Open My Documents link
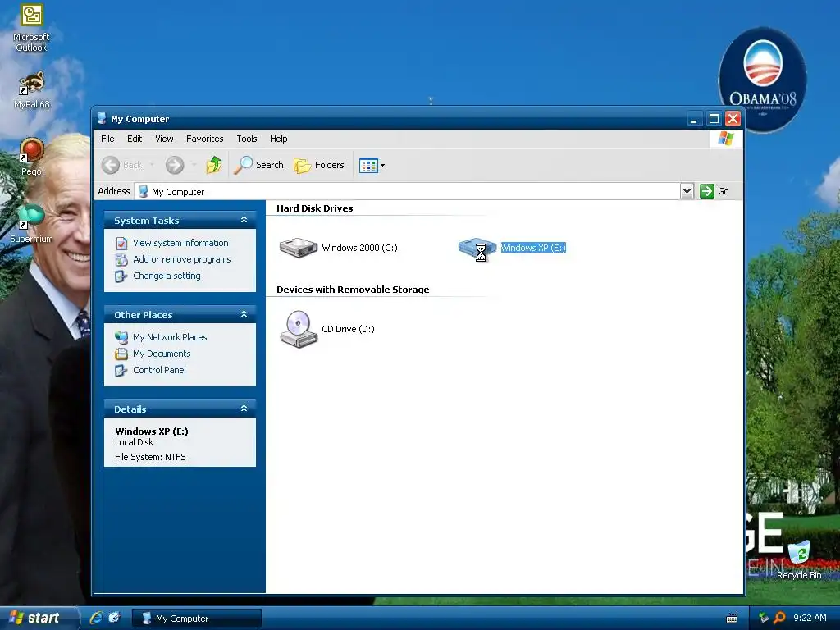 pyautogui.click(x=162, y=354)
